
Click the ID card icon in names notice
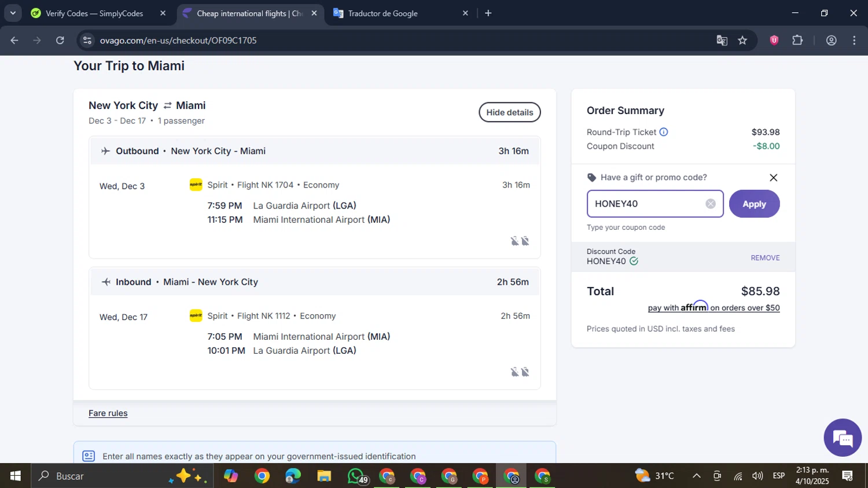[89, 456]
